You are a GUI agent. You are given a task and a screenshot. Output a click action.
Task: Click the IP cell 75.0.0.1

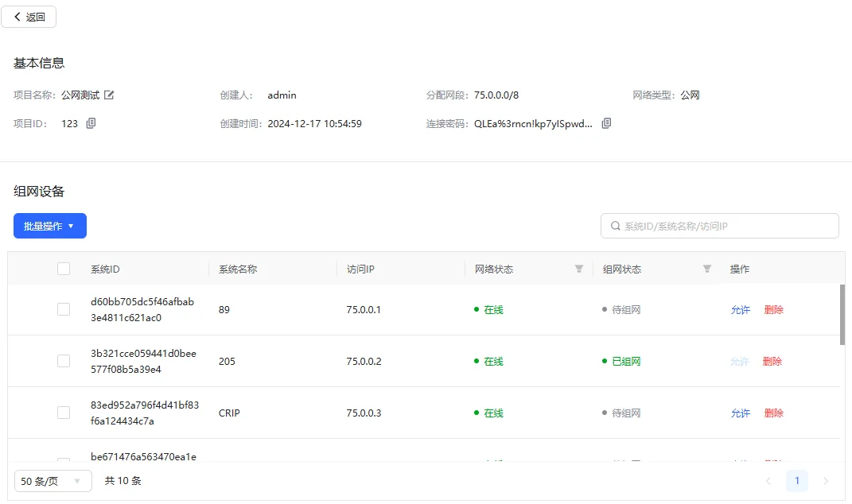click(x=364, y=309)
